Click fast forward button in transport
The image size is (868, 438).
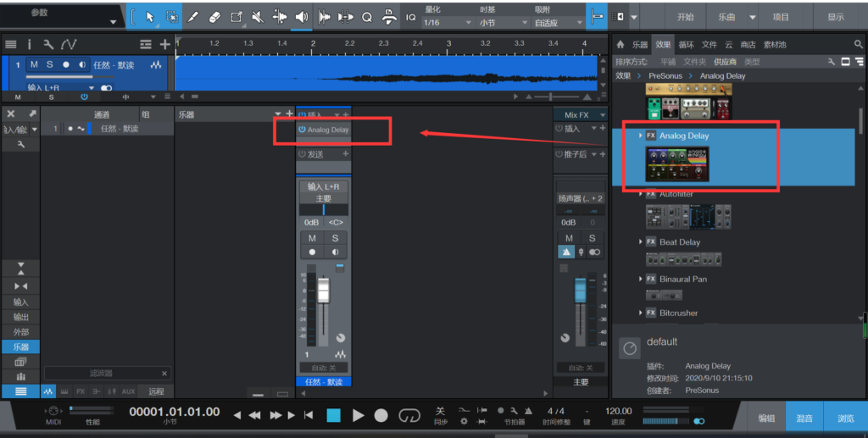(x=275, y=415)
